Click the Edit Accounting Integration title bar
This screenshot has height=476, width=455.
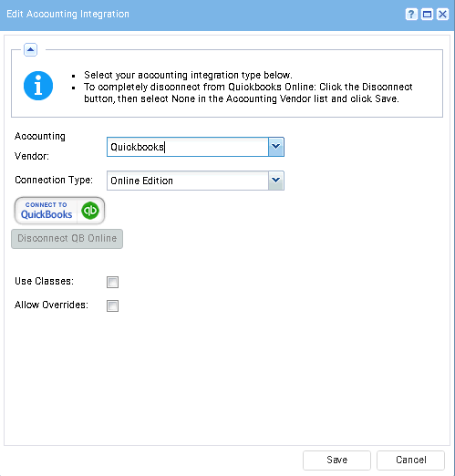201,15
